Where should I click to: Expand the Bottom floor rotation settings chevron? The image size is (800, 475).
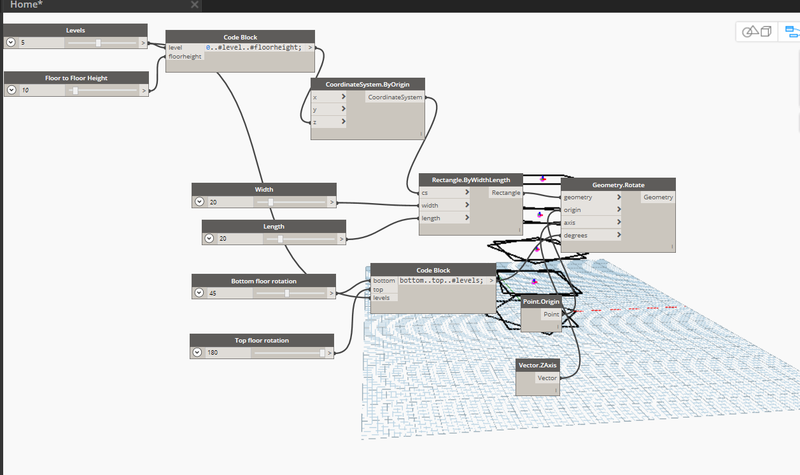[x=199, y=293]
